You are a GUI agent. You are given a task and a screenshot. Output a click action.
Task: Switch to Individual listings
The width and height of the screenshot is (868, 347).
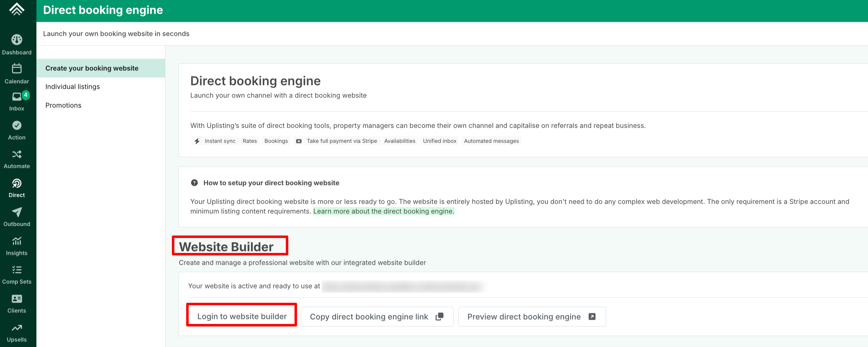point(73,87)
